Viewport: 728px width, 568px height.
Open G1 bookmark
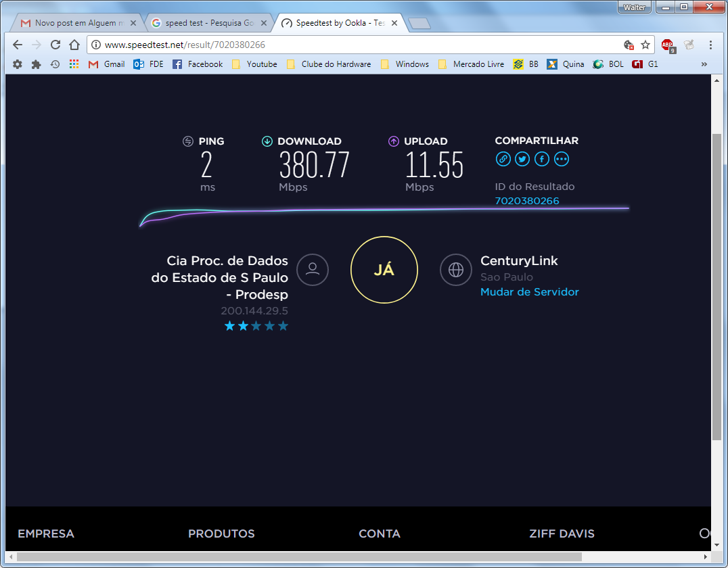tap(645, 64)
